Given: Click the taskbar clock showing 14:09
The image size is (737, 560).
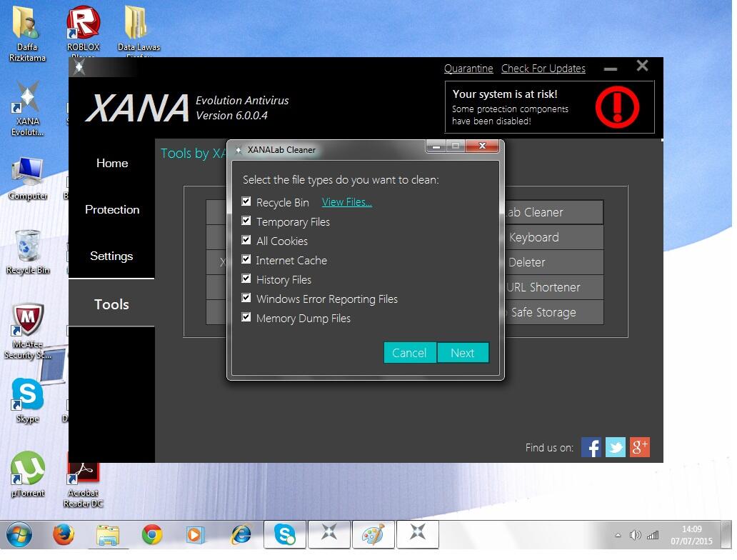Looking at the screenshot, I should pyautogui.click(x=691, y=535).
